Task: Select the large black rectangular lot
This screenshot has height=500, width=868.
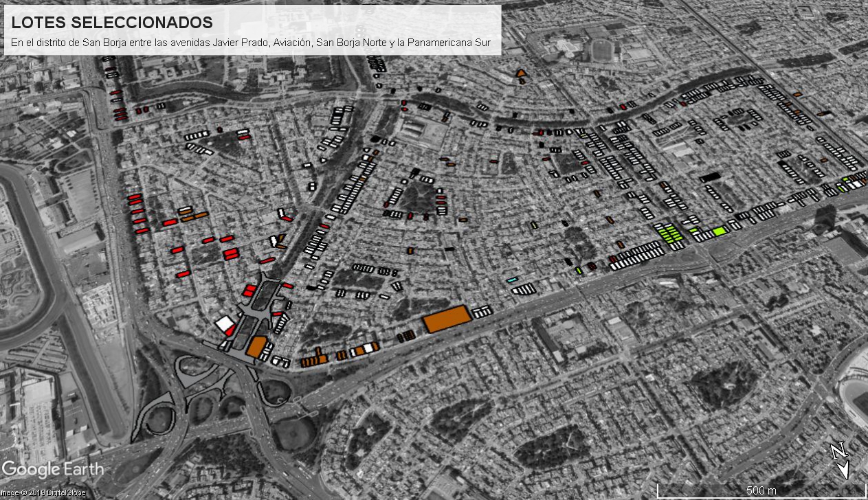Action: [710, 177]
